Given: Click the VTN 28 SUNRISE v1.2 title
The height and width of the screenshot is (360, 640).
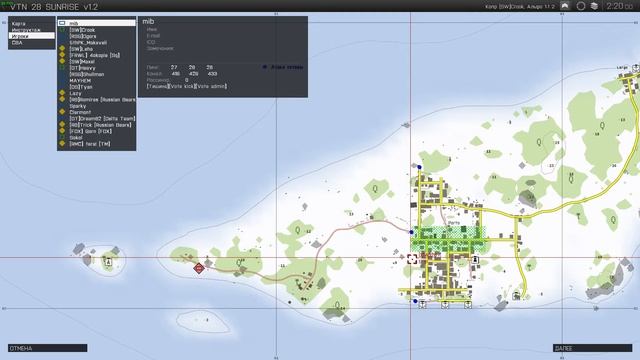Looking at the screenshot, I should (54, 7).
